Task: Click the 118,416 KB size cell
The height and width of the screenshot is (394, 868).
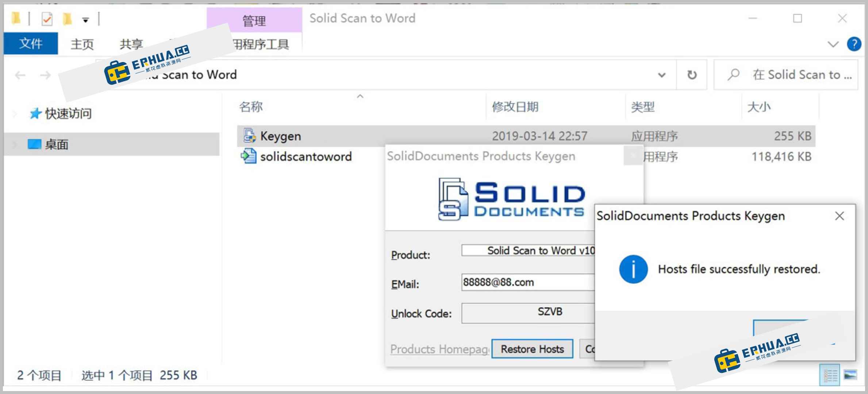Action: tap(781, 157)
